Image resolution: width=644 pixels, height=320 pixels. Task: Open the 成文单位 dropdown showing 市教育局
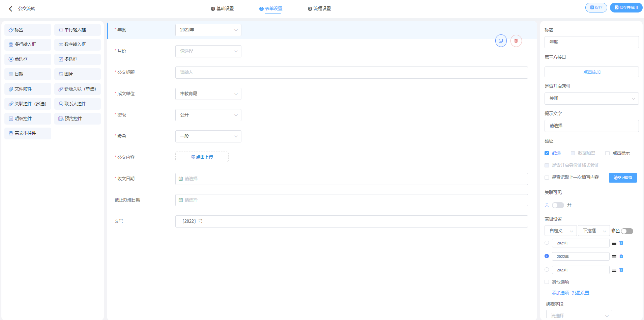pos(208,94)
